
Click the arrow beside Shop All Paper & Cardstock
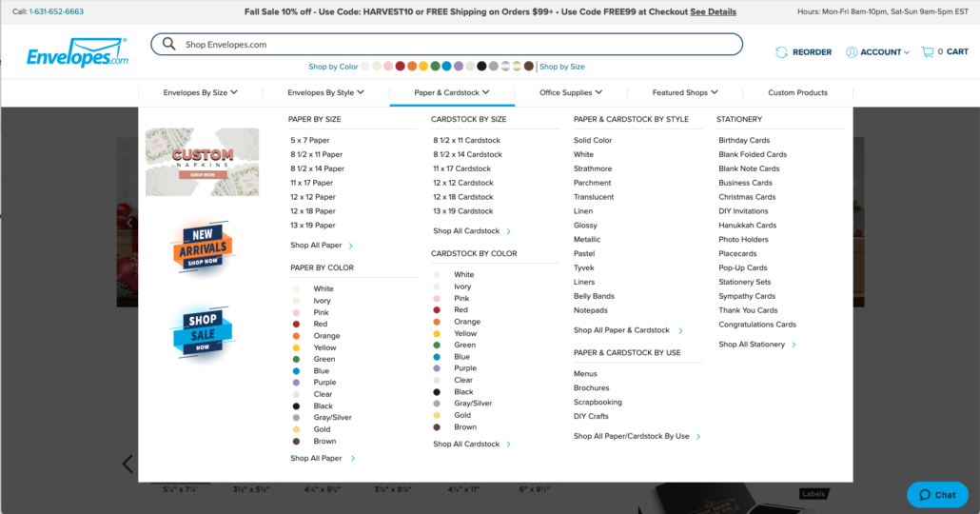[x=680, y=331]
